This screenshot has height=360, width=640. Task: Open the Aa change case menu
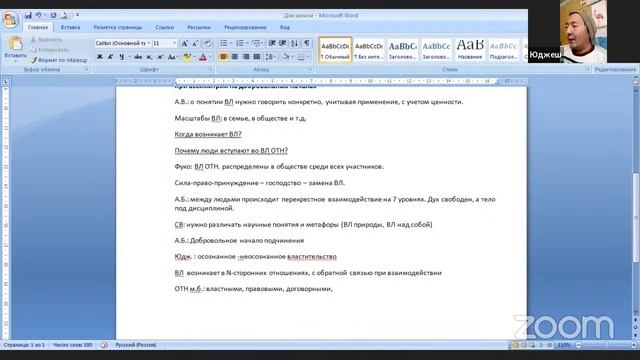point(172,57)
